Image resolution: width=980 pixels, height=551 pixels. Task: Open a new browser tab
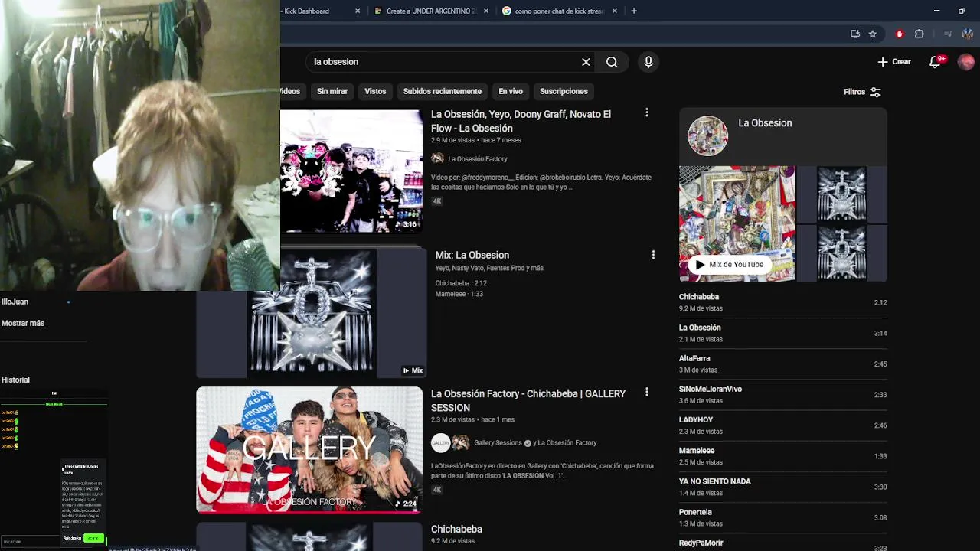coord(634,11)
